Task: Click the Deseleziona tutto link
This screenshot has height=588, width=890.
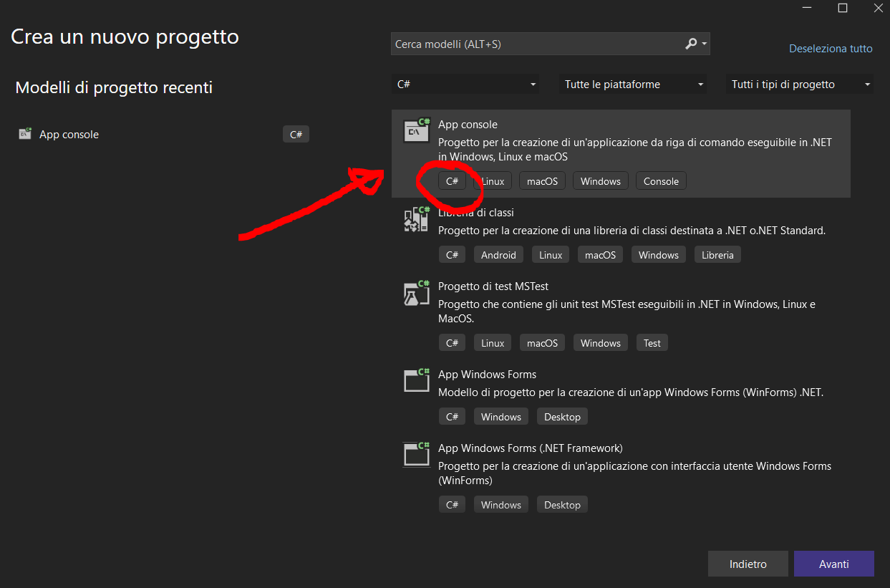Action: tap(831, 49)
